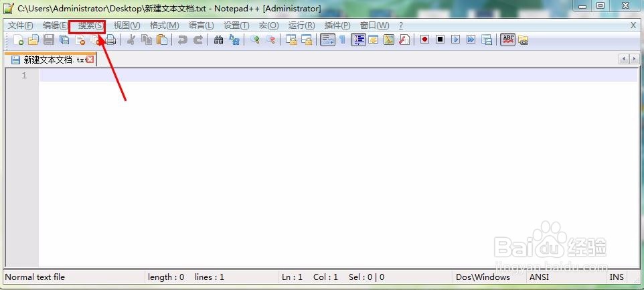
Task: Open the 搜索(S) menu
Action: [91, 25]
